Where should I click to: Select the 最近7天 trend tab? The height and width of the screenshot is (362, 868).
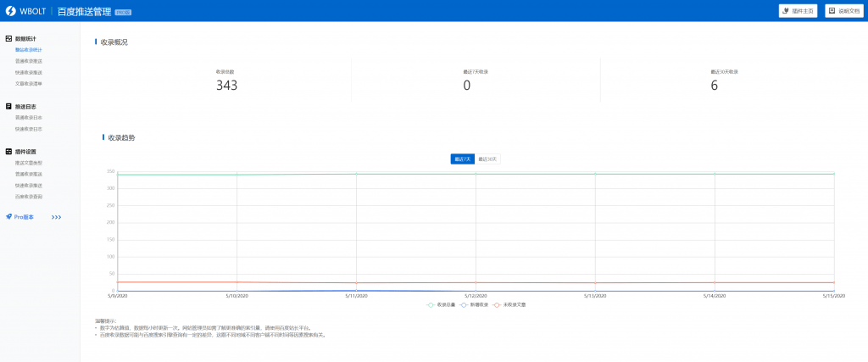463,159
